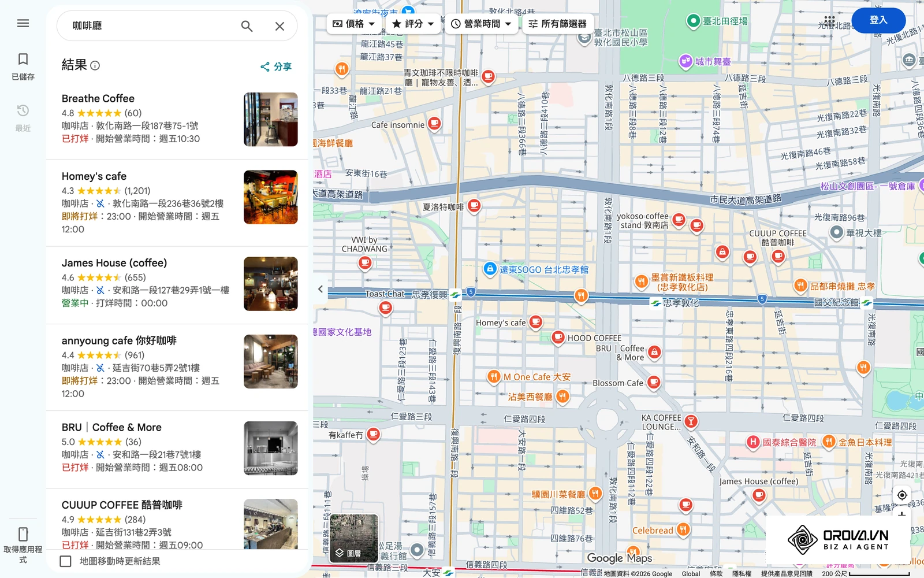Open the recents history icon
Viewport: 924px width, 578px height.
[23, 110]
